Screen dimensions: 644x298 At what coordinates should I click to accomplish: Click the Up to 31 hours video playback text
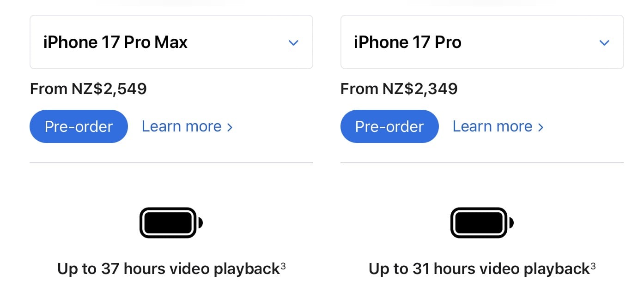479,268
